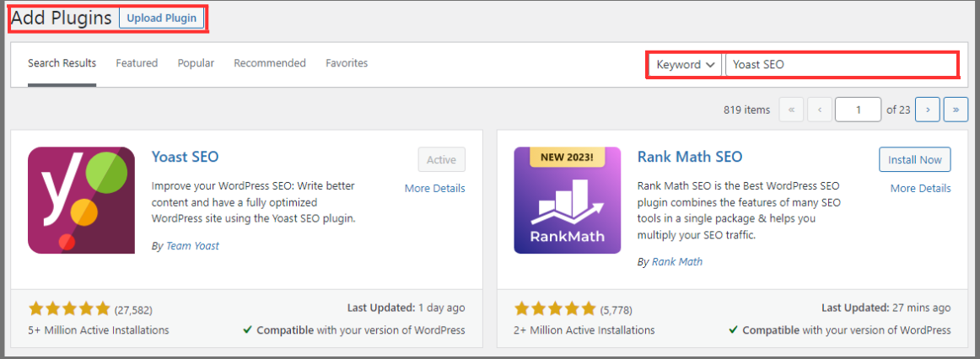Open the Search Results tab
Screen dimensions: 980x359
[62, 63]
